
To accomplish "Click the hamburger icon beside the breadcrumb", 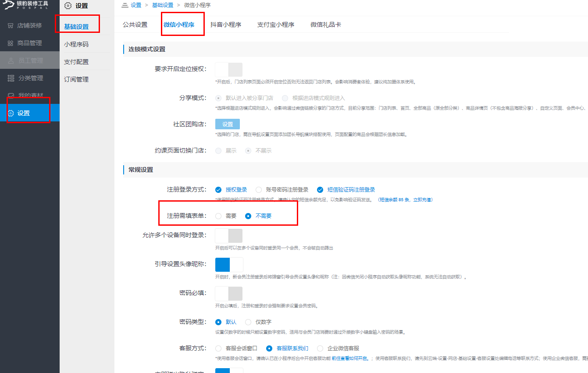I will tap(124, 5).
